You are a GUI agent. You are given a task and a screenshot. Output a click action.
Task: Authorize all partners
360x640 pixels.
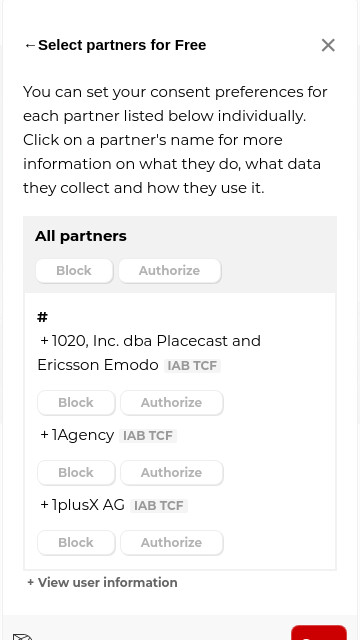(x=169, y=271)
